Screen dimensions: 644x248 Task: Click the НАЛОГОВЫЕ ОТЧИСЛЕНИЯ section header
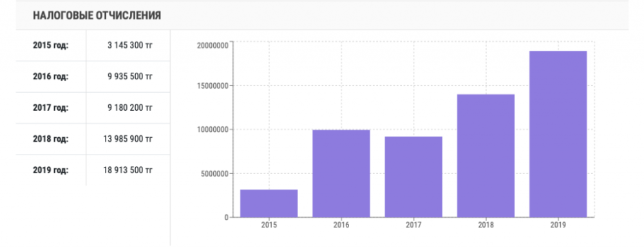click(x=97, y=15)
